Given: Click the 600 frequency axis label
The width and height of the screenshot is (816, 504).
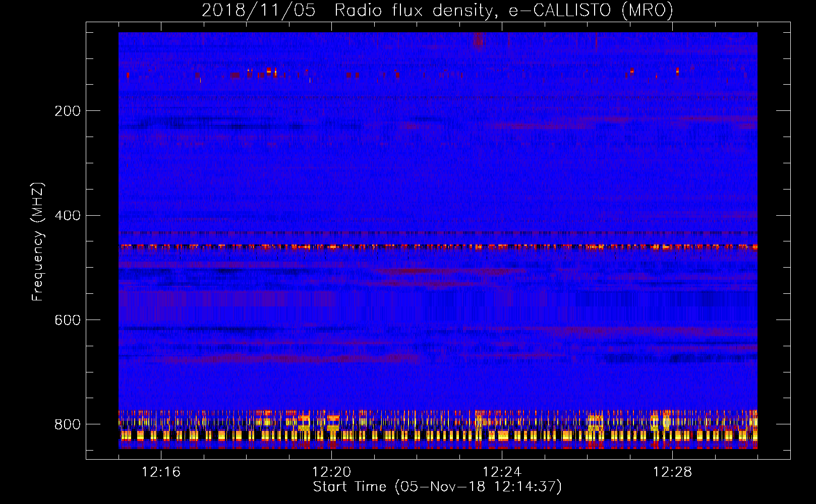Looking at the screenshot, I should tap(68, 321).
